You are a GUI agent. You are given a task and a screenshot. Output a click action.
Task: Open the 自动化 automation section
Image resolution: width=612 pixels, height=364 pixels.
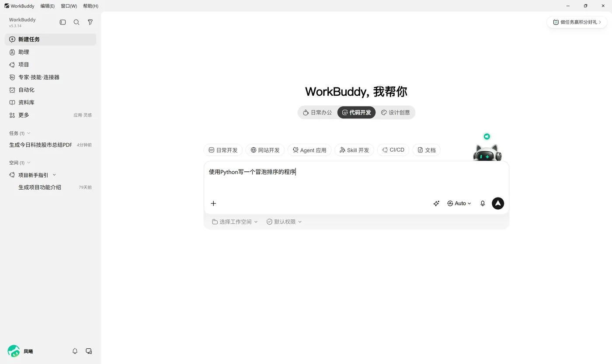tap(50, 90)
